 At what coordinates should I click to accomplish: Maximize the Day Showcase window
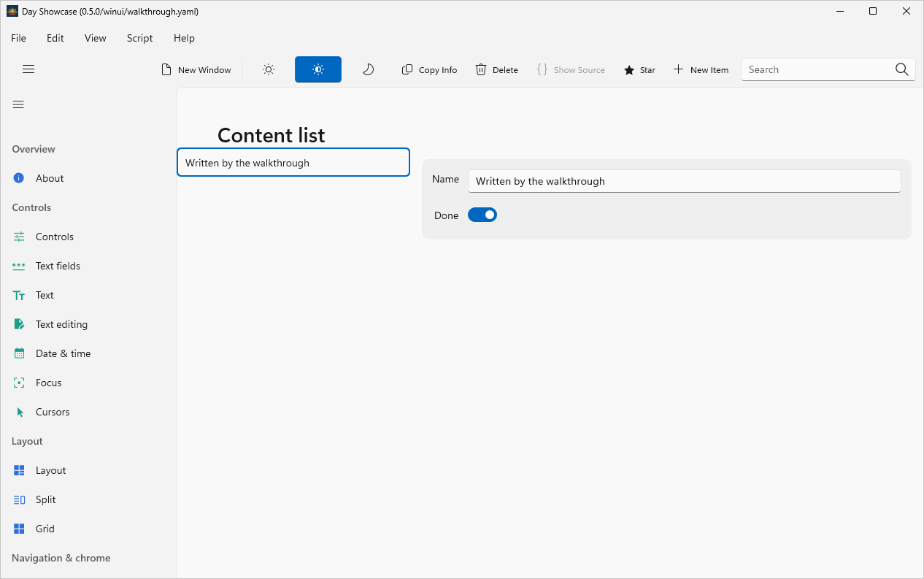[x=873, y=11]
